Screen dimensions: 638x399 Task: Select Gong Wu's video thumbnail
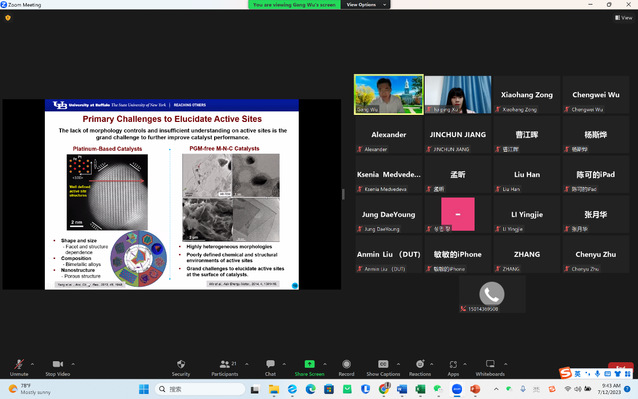click(x=389, y=94)
